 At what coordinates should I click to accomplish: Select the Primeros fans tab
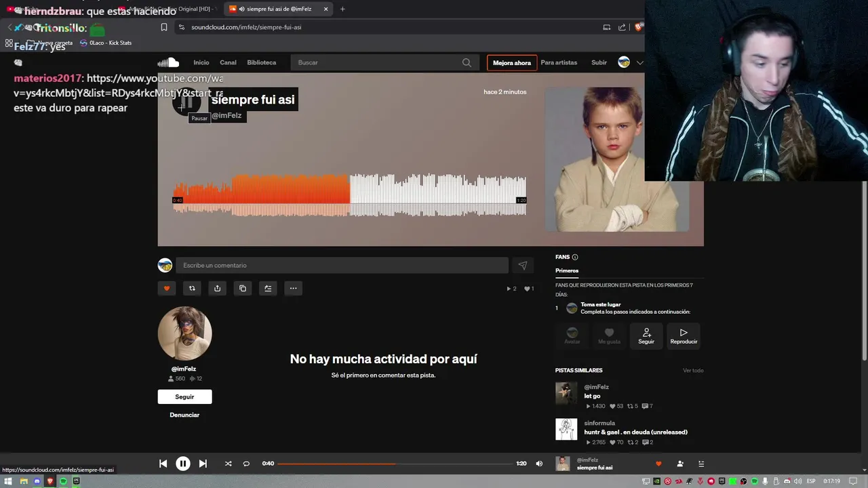pyautogui.click(x=567, y=270)
